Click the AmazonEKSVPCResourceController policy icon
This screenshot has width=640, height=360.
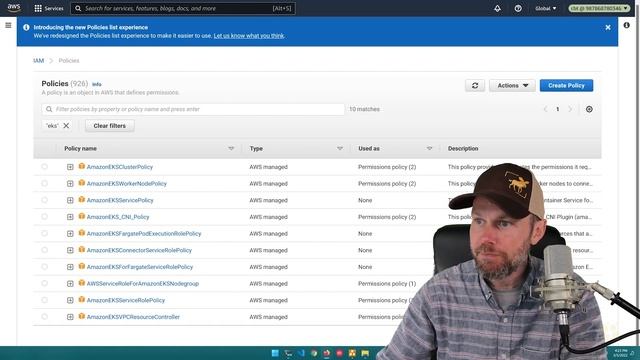click(x=82, y=316)
